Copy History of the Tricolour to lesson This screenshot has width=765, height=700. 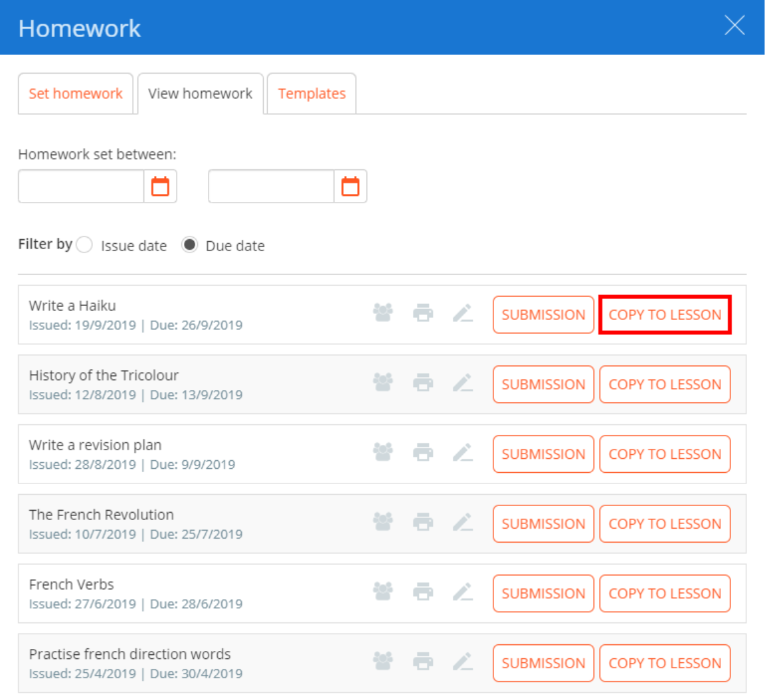click(x=665, y=385)
